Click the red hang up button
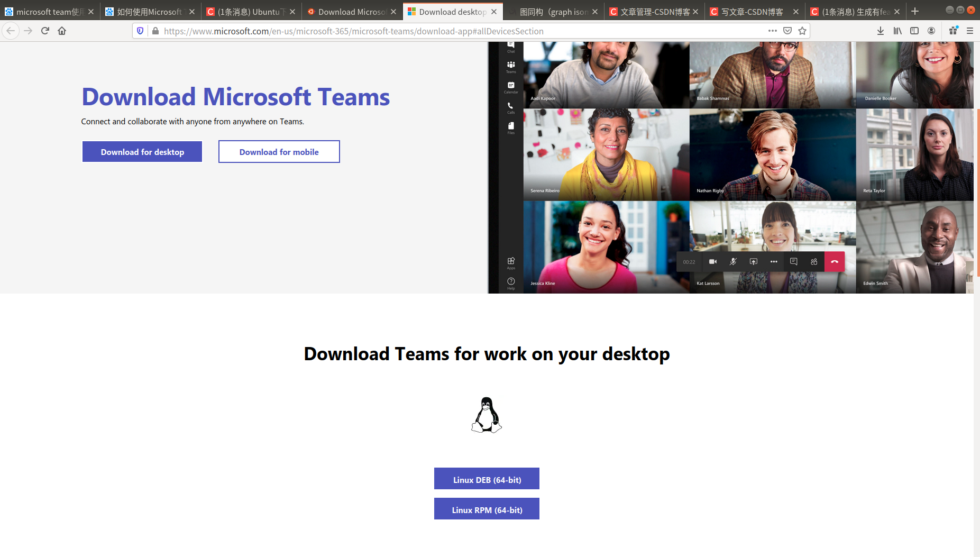This screenshot has width=980, height=557. point(835,262)
